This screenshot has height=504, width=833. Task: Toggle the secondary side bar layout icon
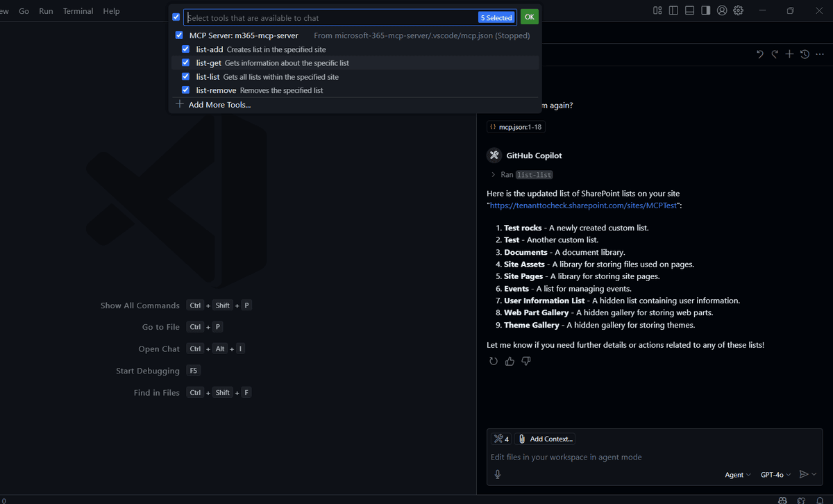[x=705, y=10]
